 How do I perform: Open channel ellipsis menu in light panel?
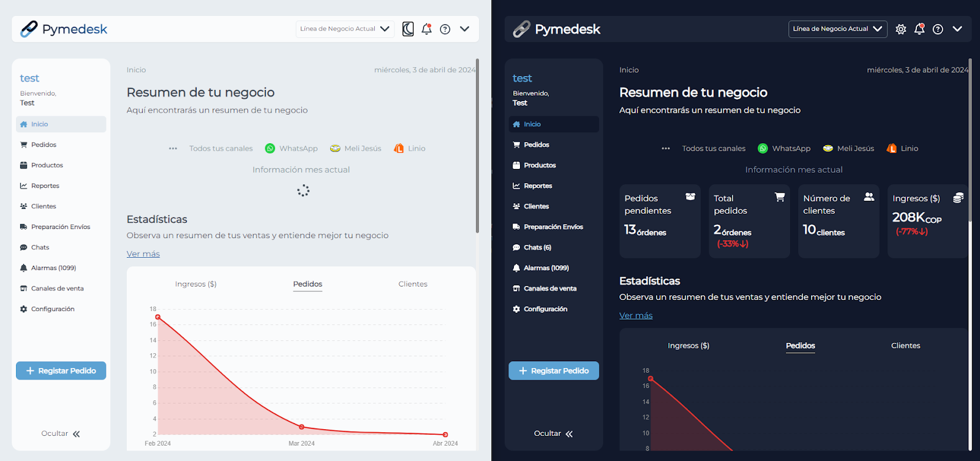point(173,148)
